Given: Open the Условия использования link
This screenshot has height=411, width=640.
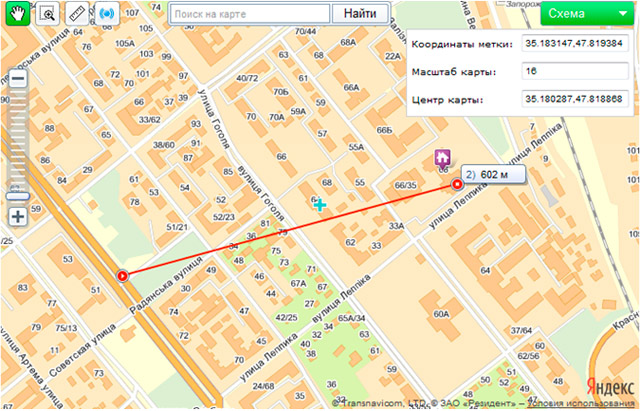Looking at the screenshot, I should click(x=581, y=403).
